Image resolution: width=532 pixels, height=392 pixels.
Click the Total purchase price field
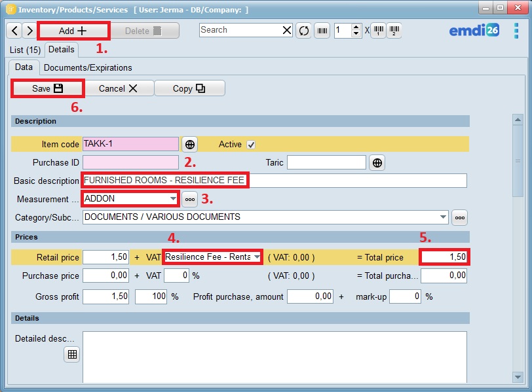point(444,276)
